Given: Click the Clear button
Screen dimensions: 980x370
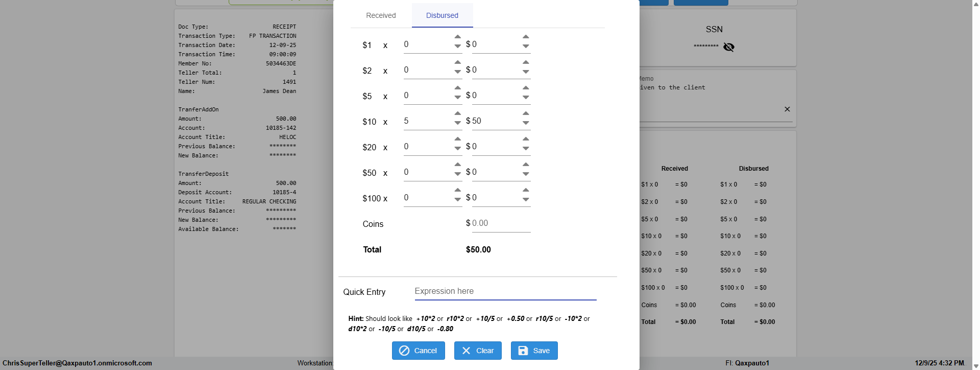Looking at the screenshot, I should (478, 351).
